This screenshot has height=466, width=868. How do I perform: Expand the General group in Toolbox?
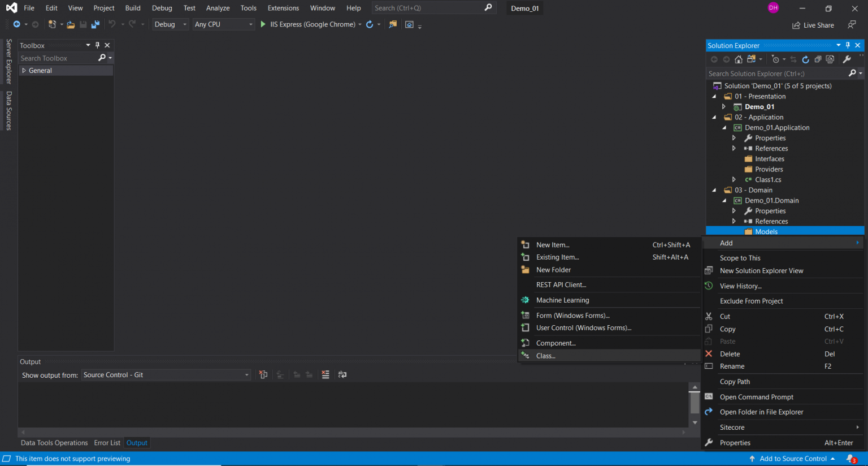(x=24, y=71)
